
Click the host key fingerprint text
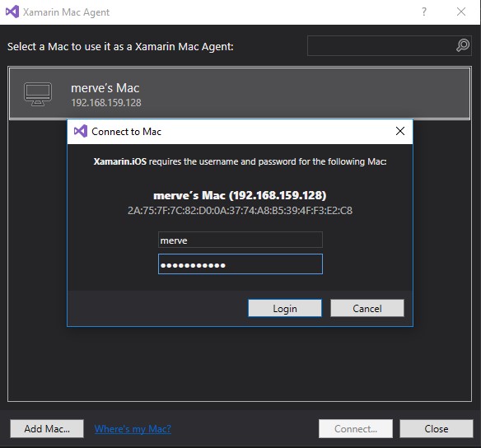[240, 211]
